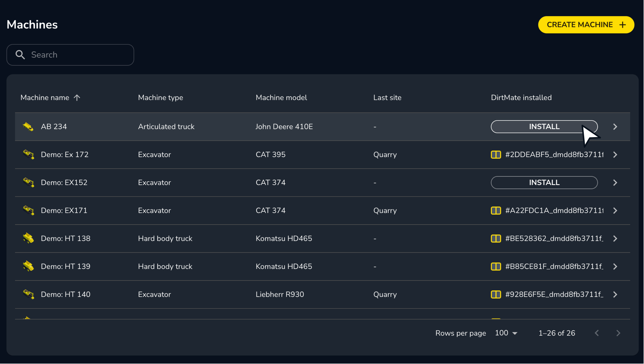Click the DirtMate device icon for #2DDEABF5
644x364 pixels.
[496, 154]
